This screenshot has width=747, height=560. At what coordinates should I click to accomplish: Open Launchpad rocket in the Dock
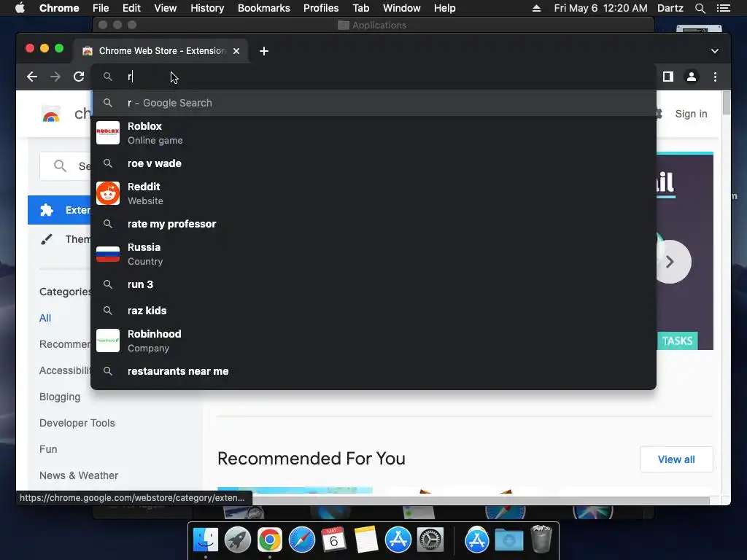tap(238, 540)
